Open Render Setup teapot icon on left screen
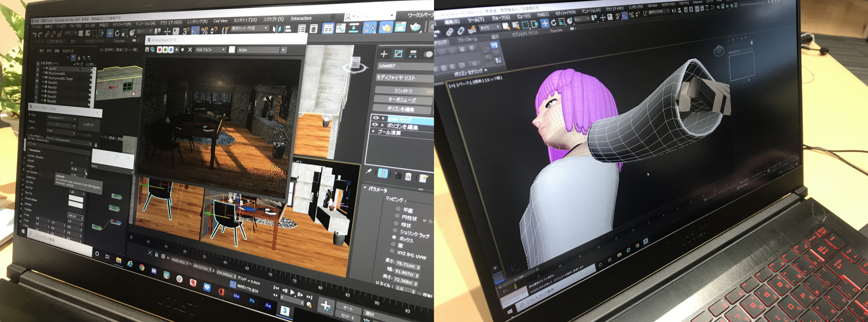Image resolution: width=868 pixels, height=322 pixels. click(386, 27)
